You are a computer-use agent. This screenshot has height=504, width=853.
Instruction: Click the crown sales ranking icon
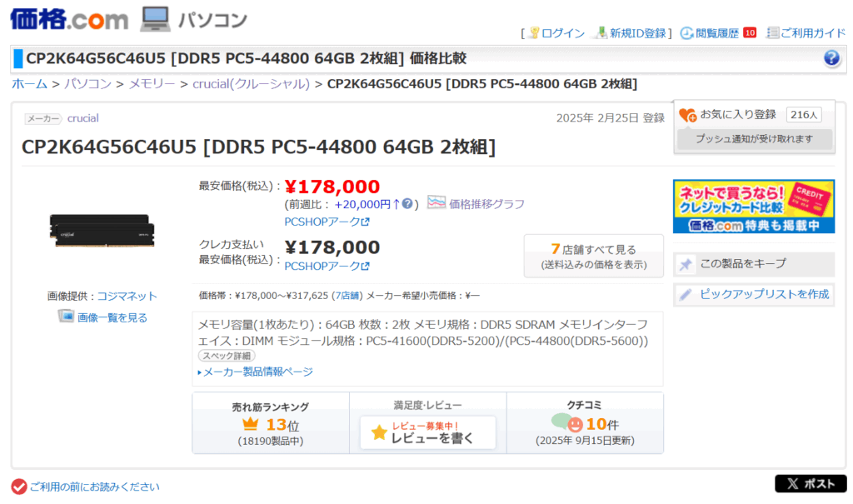(251, 424)
